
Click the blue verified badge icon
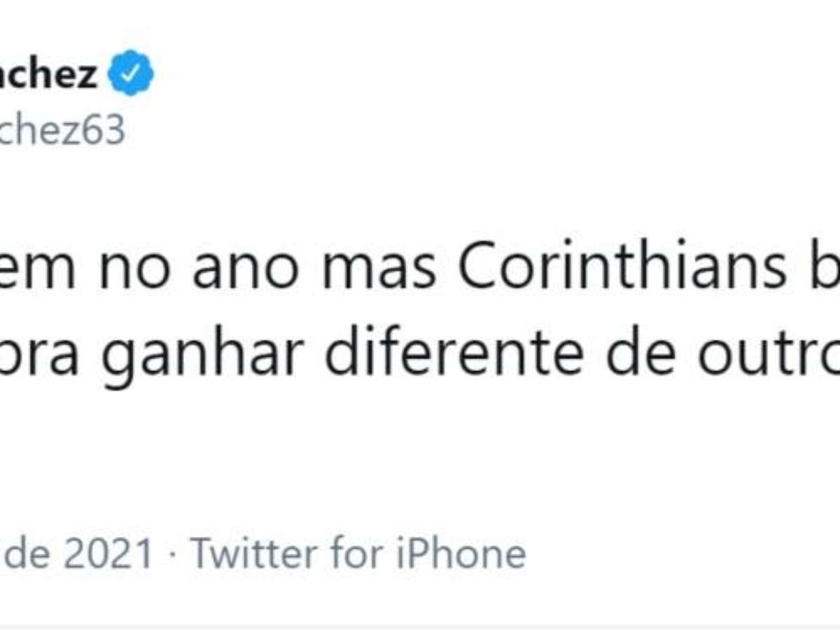click(x=132, y=73)
